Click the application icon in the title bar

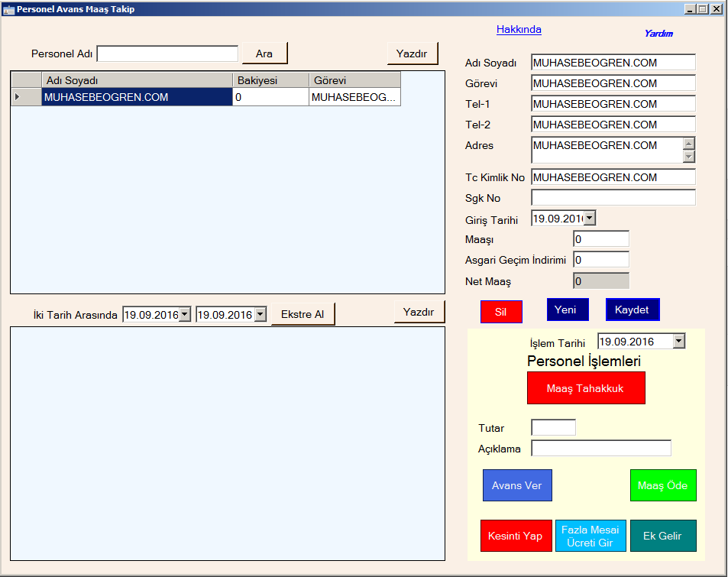(x=8, y=9)
